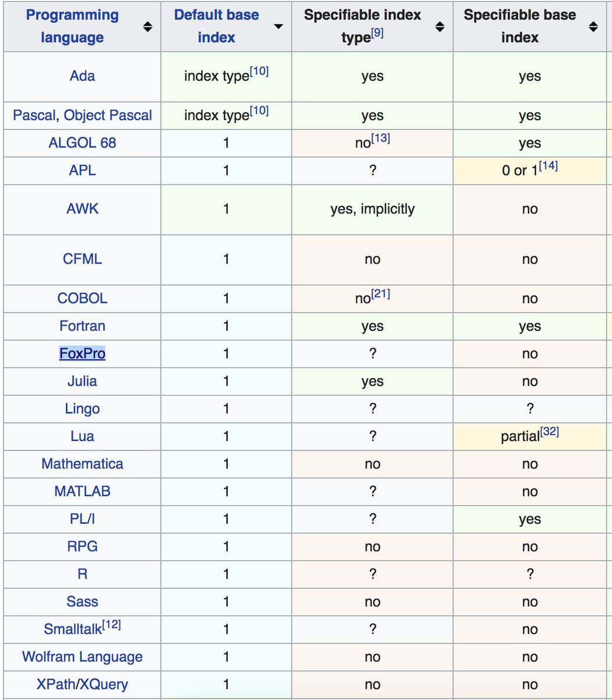Click 'no' base index cell in Smalltalk row
The height and width of the screenshot is (700, 612).
coord(530,629)
